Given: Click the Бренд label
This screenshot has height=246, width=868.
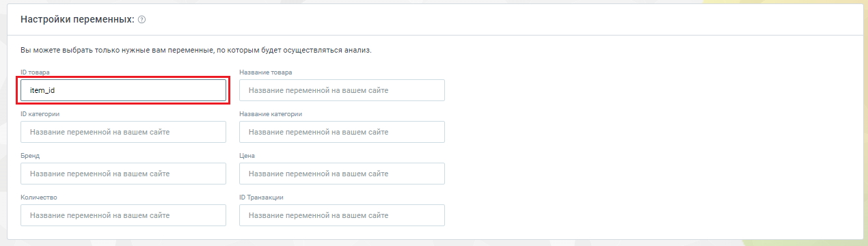Looking at the screenshot, I should pyautogui.click(x=30, y=155).
